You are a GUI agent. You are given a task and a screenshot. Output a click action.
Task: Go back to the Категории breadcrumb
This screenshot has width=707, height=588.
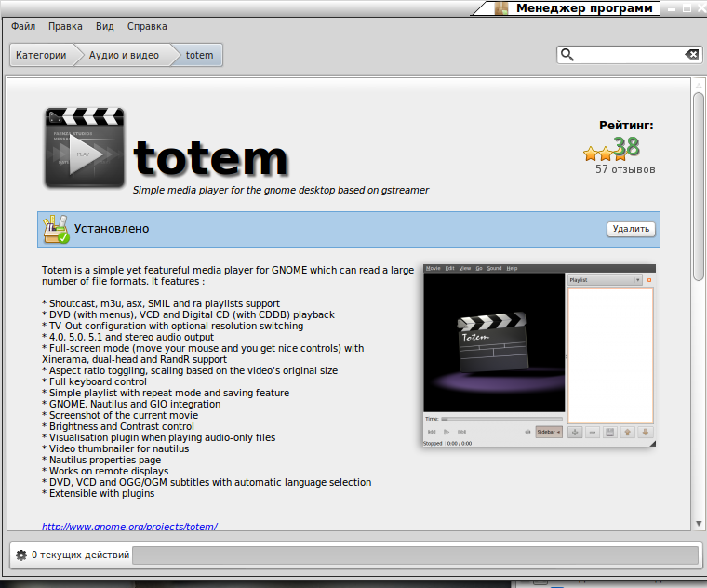41,55
